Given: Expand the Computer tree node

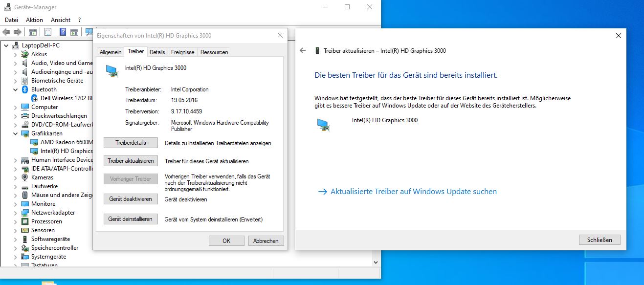Looking at the screenshot, I should pyautogui.click(x=16, y=107).
